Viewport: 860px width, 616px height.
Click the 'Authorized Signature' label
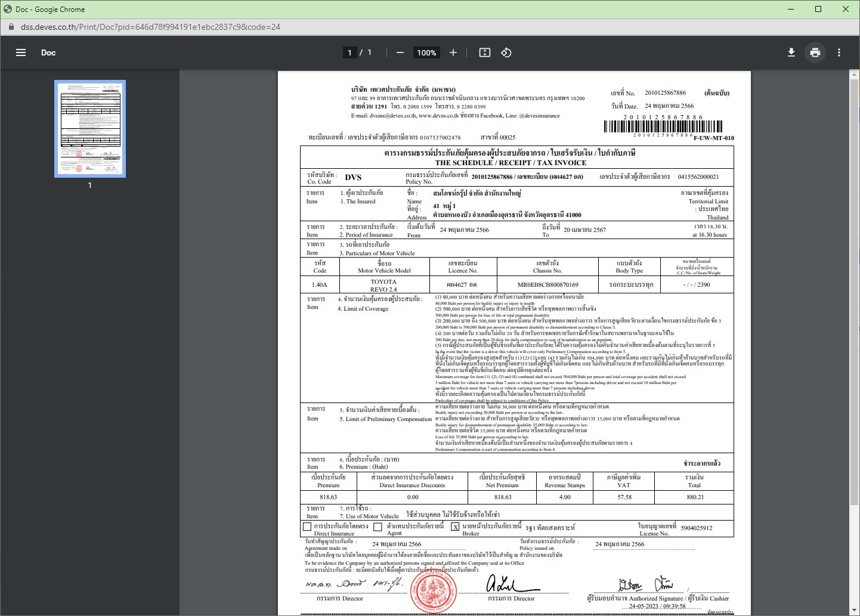(656, 598)
